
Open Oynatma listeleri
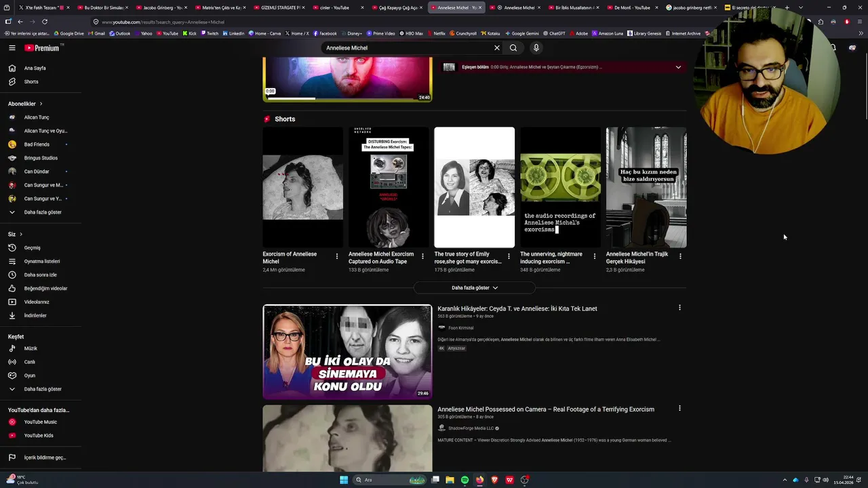(41, 261)
